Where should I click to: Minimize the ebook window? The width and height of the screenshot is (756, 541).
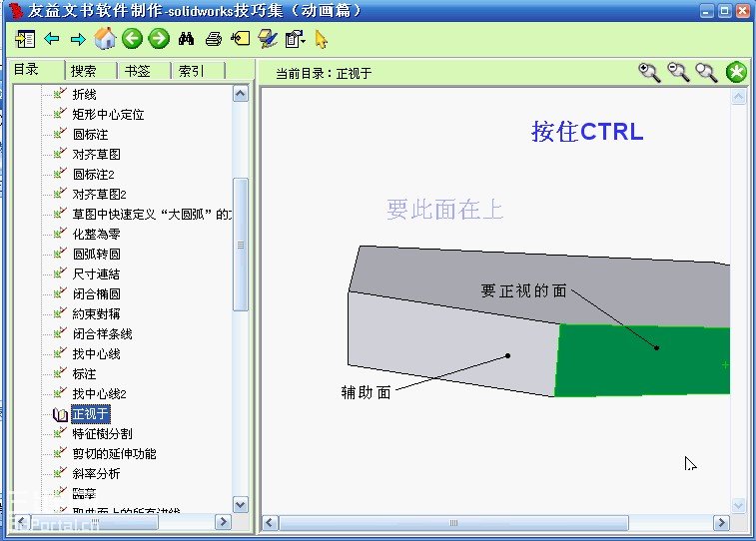[x=707, y=11]
